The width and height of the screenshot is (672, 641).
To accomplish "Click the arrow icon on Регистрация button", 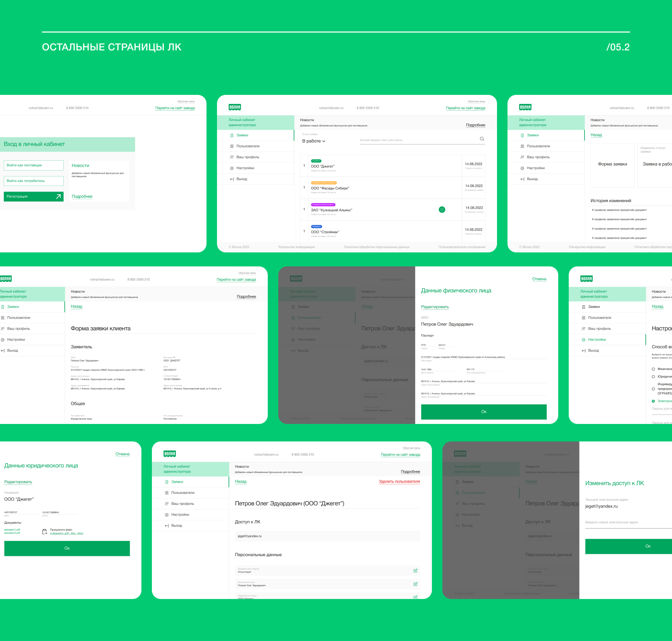I will 58,196.
